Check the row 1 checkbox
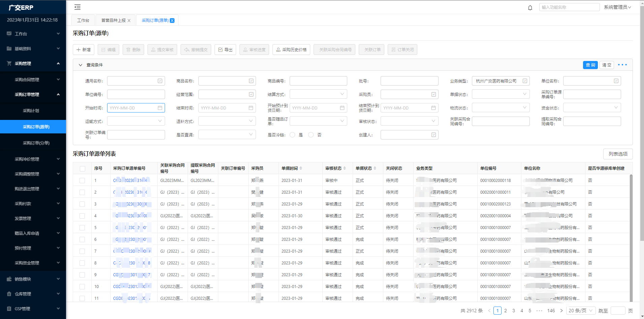 [x=82, y=181]
